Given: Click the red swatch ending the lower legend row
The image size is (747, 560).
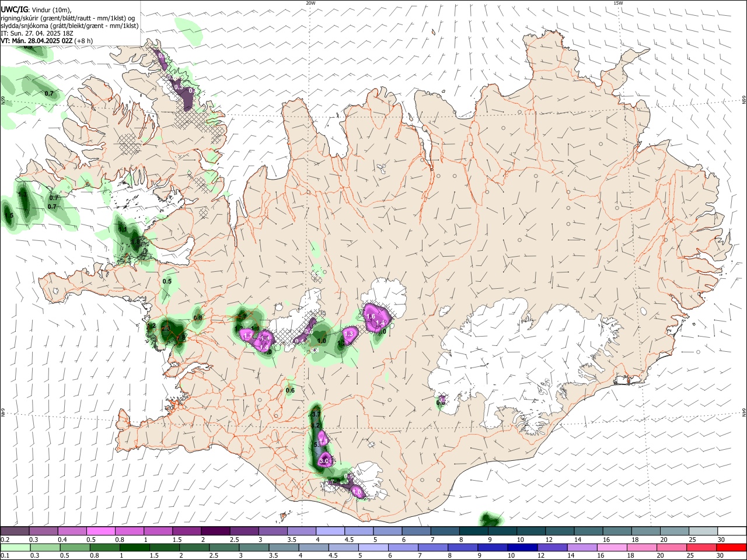Looking at the screenshot, I should coord(731,547).
